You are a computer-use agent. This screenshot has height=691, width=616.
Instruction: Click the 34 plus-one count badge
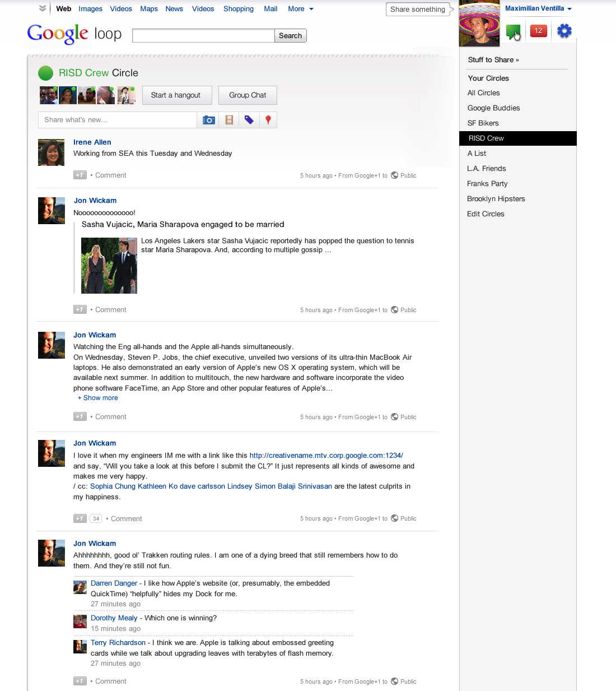click(x=96, y=519)
